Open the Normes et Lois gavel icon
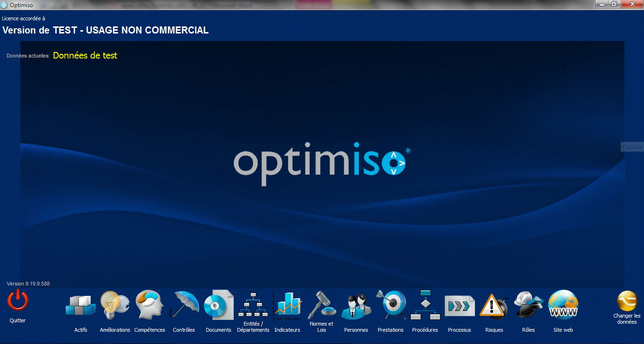Image resolution: width=644 pixels, height=344 pixels. pyautogui.click(x=322, y=305)
